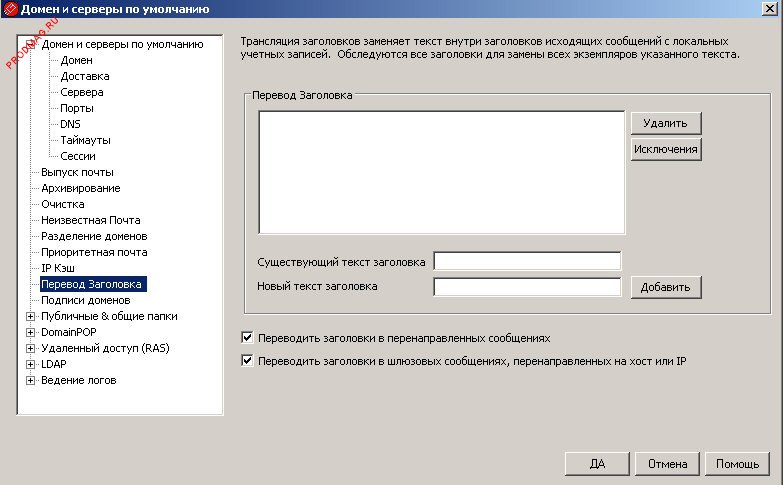
Task: Toggle 'Переводить заголовки в перенаправленных сообщениях' checkbox
Action: click(x=248, y=338)
